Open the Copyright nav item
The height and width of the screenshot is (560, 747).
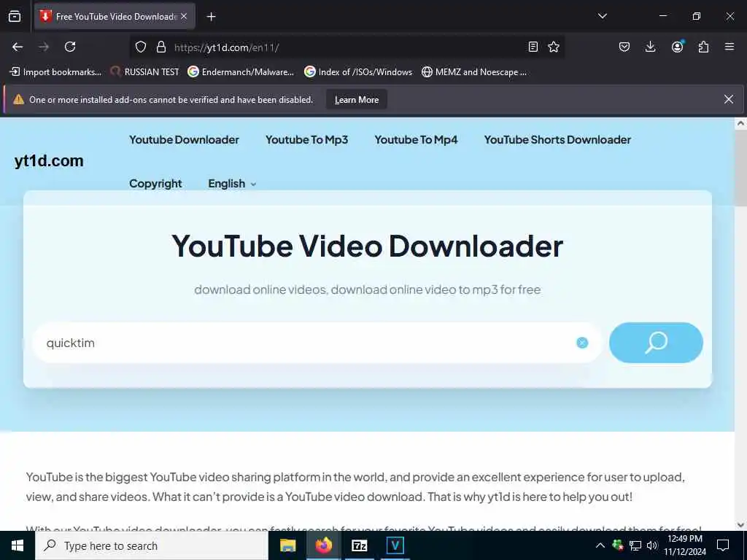pyautogui.click(x=155, y=184)
